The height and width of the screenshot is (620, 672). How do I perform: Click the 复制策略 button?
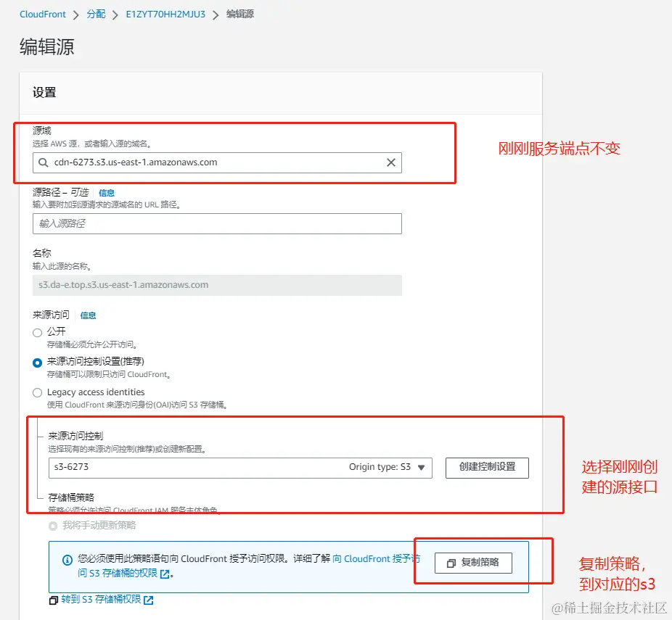click(473, 563)
